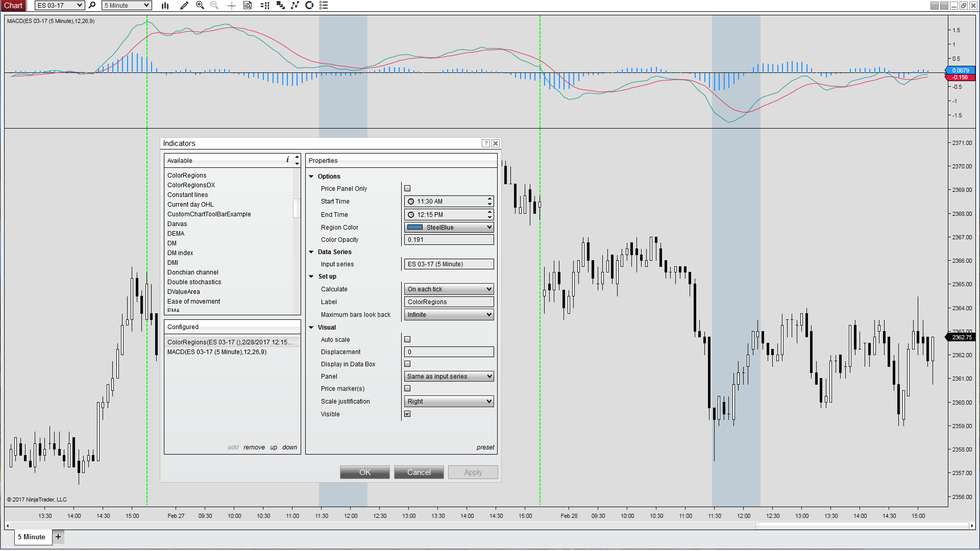The height and width of the screenshot is (551, 980).
Task: Click the remove link in Configured panel
Action: (x=254, y=447)
